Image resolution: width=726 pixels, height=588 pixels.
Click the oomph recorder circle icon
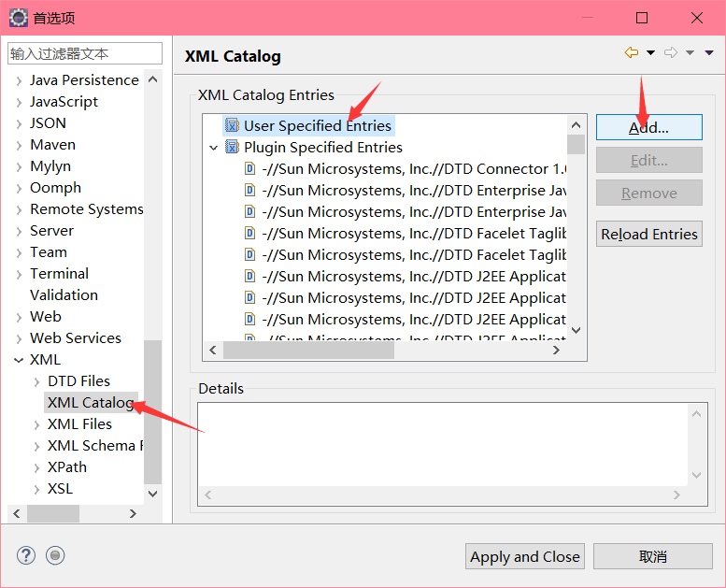click(55, 555)
